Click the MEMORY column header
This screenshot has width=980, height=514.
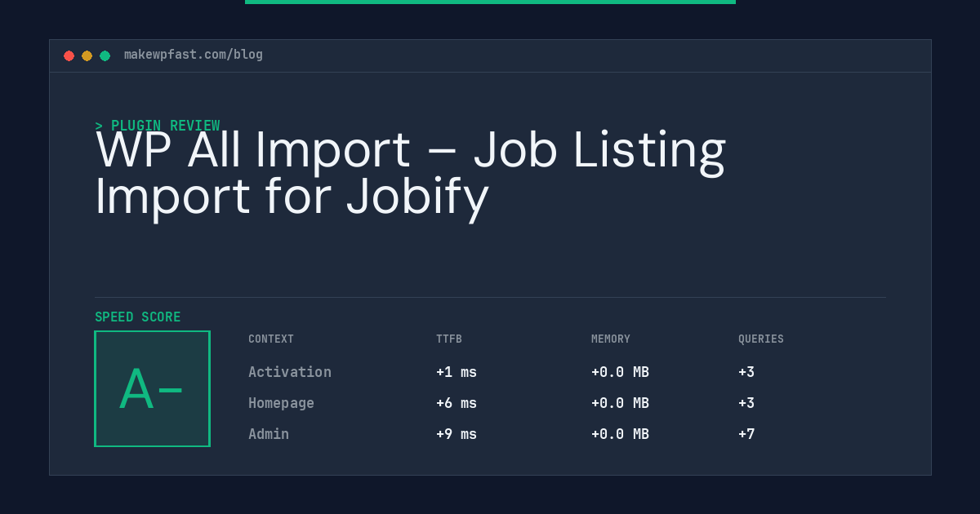[x=611, y=339]
